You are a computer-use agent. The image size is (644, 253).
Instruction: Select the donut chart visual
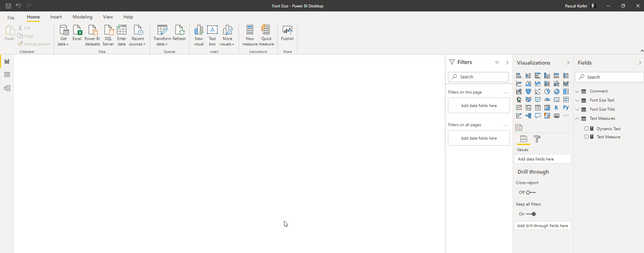coord(557,92)
